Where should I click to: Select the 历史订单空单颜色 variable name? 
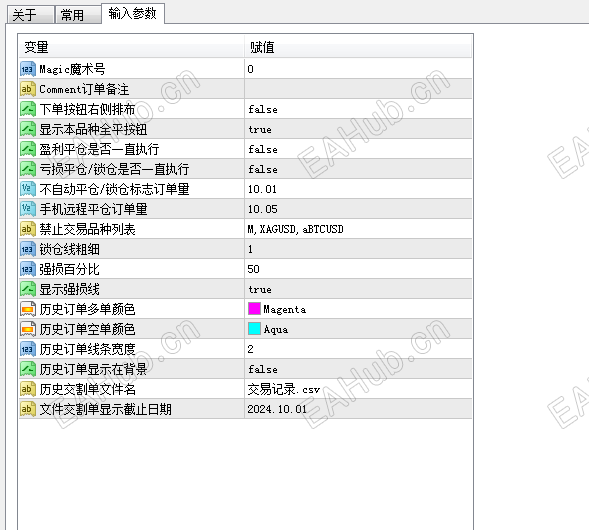tap(87, 329)
